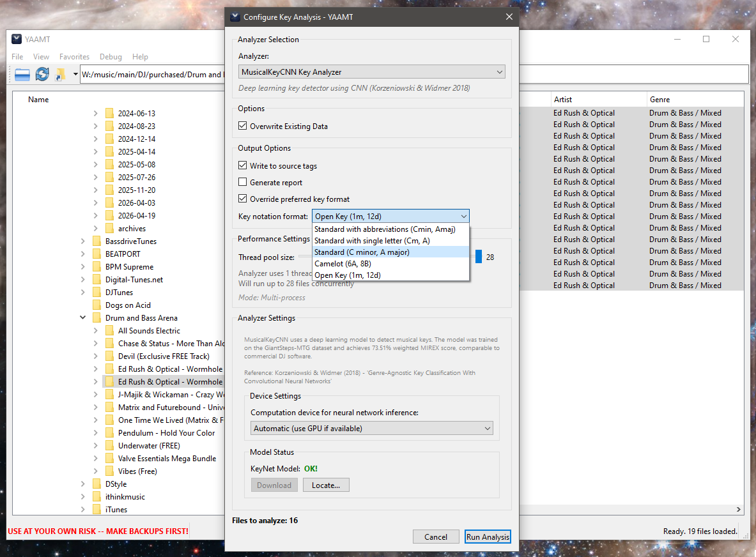Select the folder icon for 2024-06-13
Screen dimensions: 756x557
click(109, 113)
